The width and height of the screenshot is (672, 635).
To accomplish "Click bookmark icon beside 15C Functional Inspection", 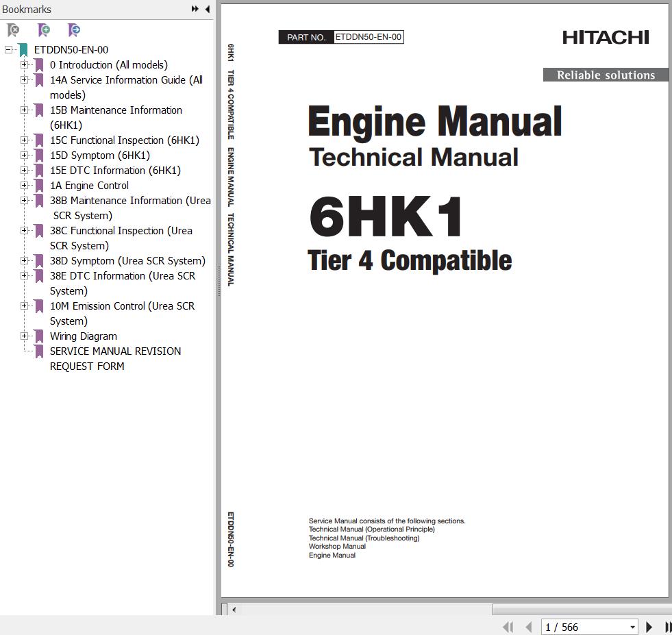I will tap(39, 140).
